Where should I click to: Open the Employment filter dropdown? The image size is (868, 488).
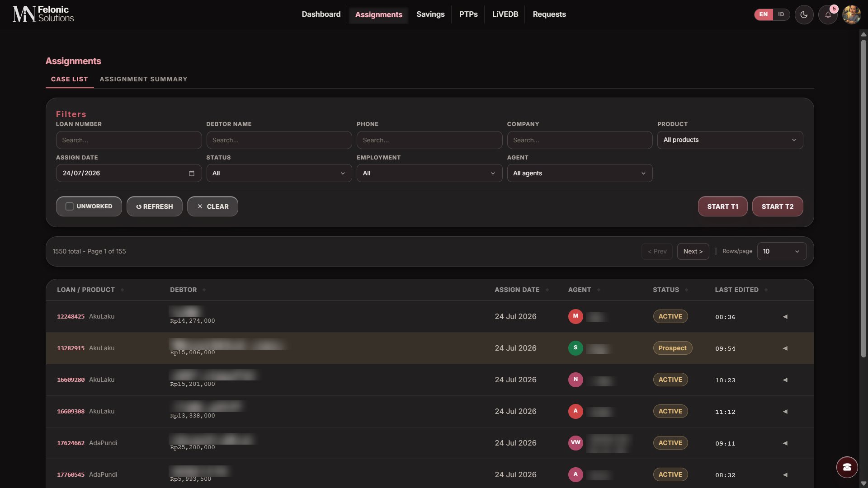point(429,173)
